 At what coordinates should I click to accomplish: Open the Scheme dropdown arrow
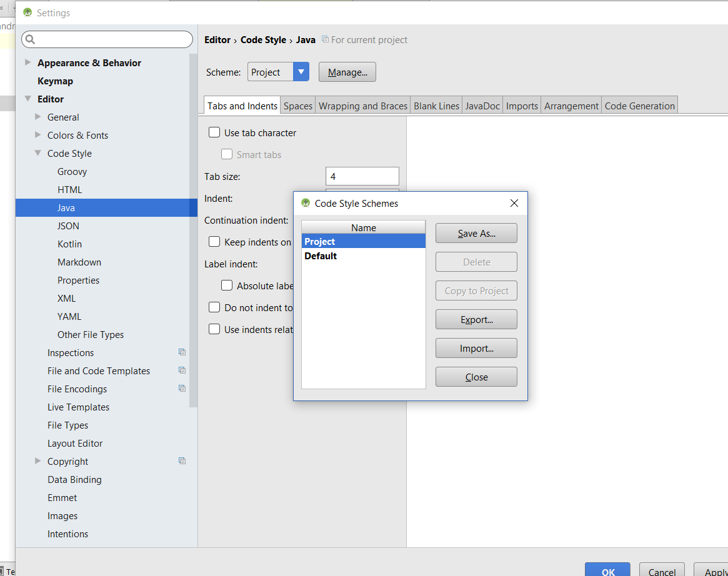coord(301,72)
